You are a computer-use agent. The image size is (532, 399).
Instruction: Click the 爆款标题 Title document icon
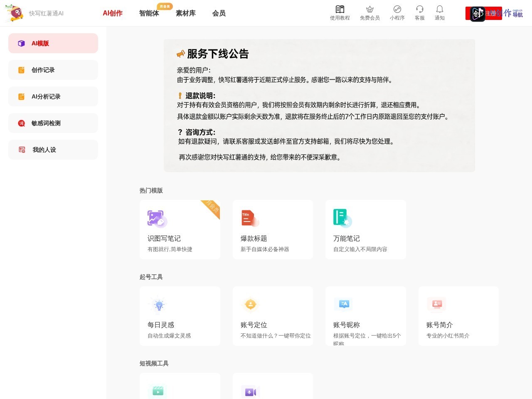tap(249, 218)
